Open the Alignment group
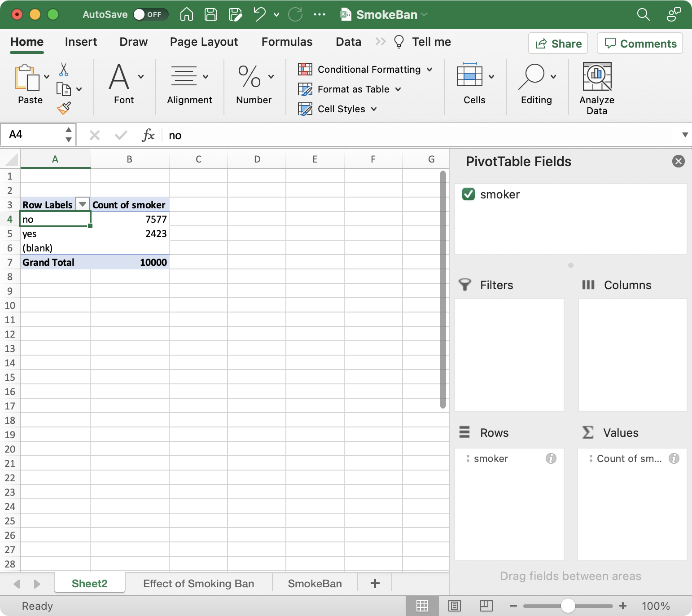Image resolution: width=692 pixels, height=616 pixels. click(189, 84)
